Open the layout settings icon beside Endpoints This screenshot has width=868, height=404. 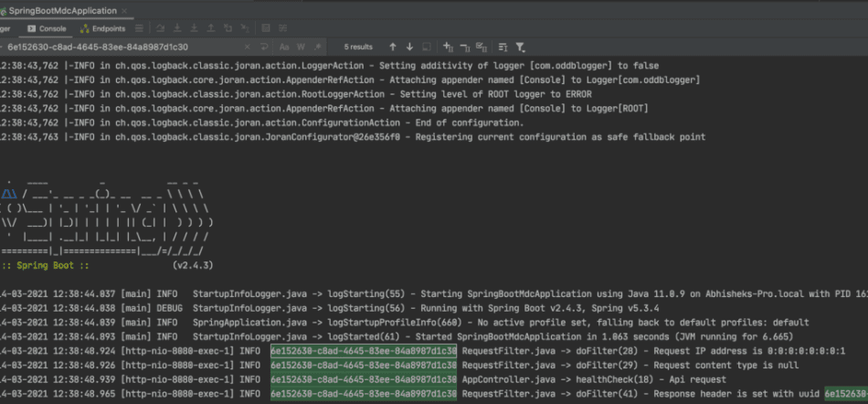(x=140, y=28)
